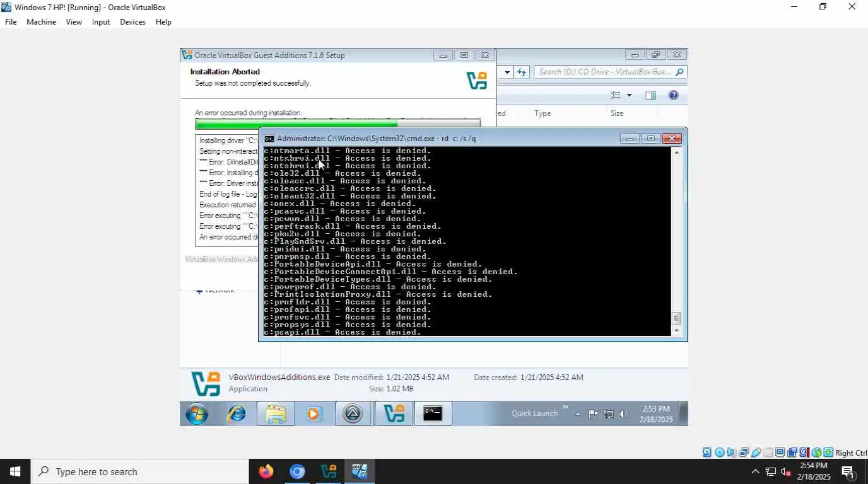This screenshot has height=484, width=868.
Task: Click the VBoxWindowsAdditions.exe details pane icon
Action: [206, 383]
